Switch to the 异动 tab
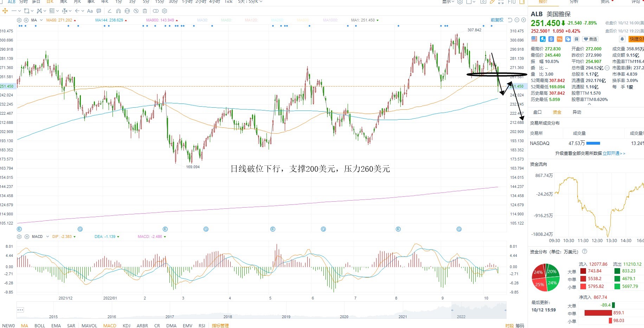The width and height of the screenshot is (644, 328). pos(577,112)
